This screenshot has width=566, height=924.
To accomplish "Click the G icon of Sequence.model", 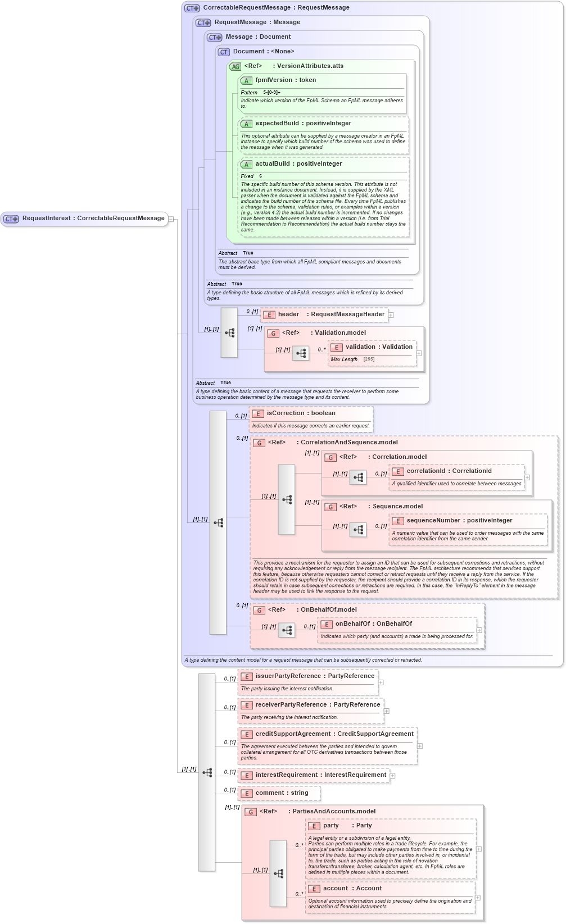I will coord(330,507).
